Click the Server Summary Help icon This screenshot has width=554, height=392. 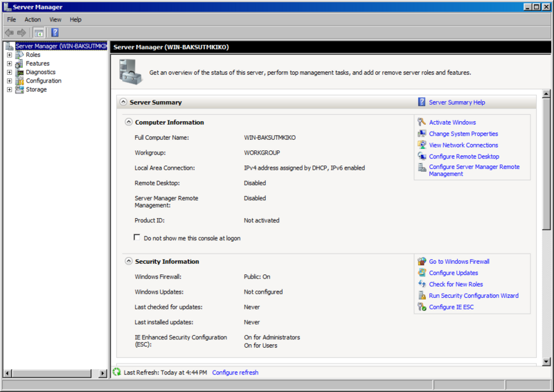click(422, 103)
